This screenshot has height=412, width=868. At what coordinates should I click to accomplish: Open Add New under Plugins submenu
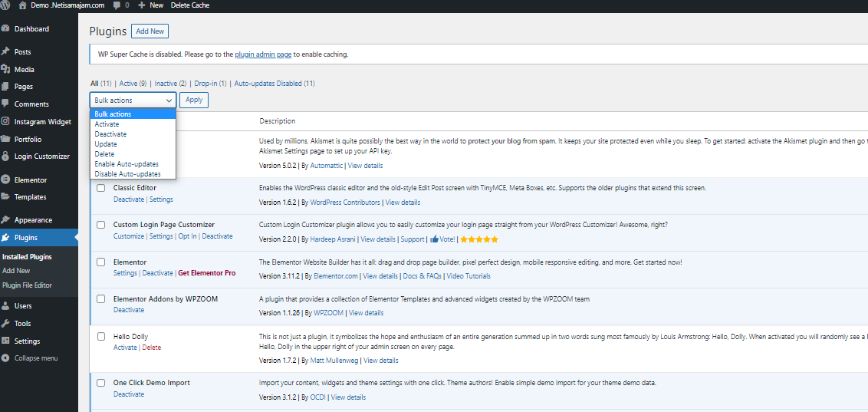pyautogui.click(x=16, y=271)
